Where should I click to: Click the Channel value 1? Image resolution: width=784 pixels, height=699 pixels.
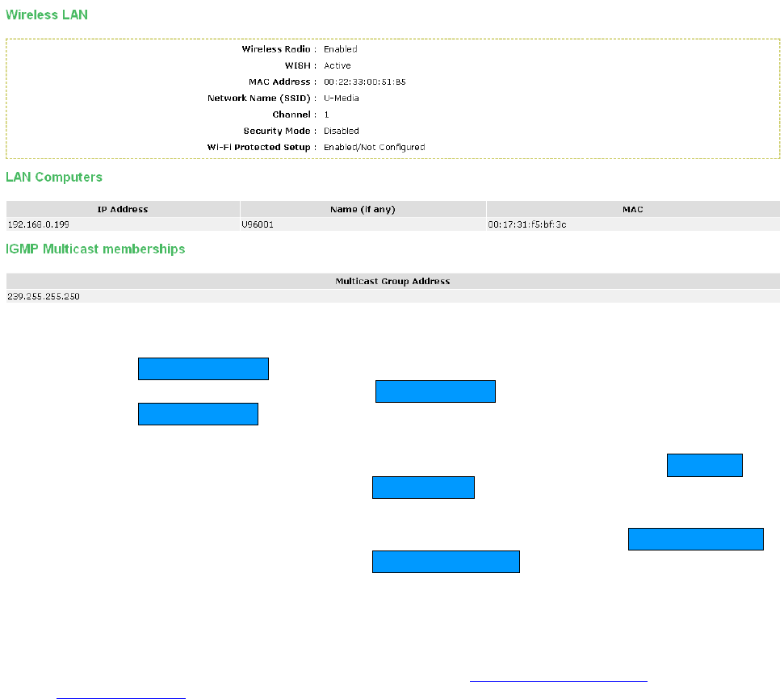(x=326, y=115)
